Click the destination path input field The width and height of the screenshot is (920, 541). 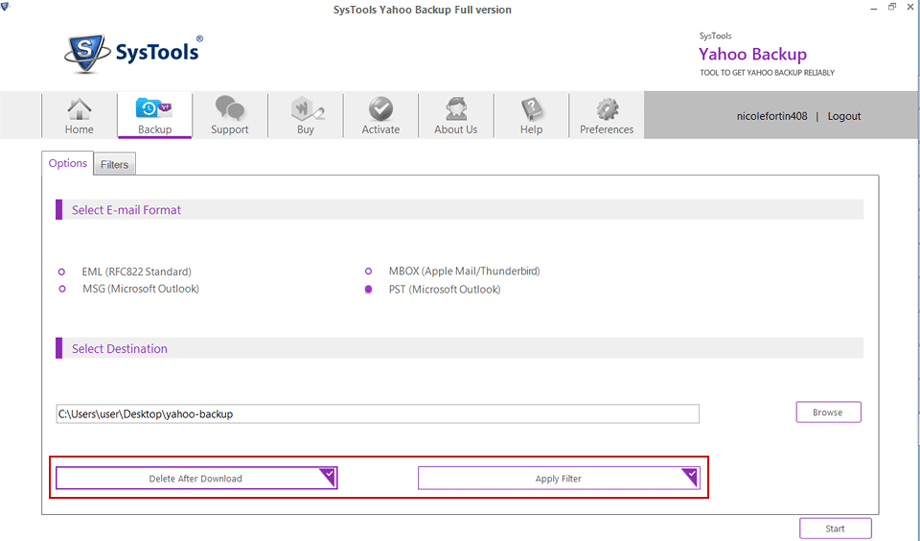click(378, 414)
